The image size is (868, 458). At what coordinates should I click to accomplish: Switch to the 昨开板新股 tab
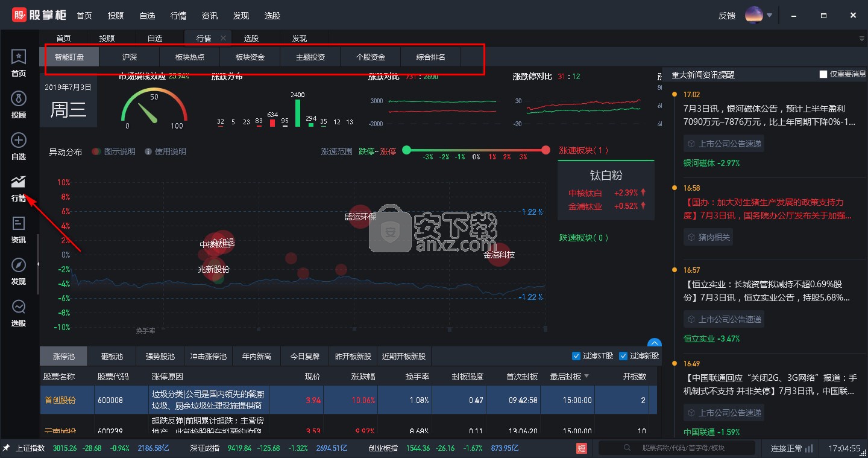coord(353,356)
